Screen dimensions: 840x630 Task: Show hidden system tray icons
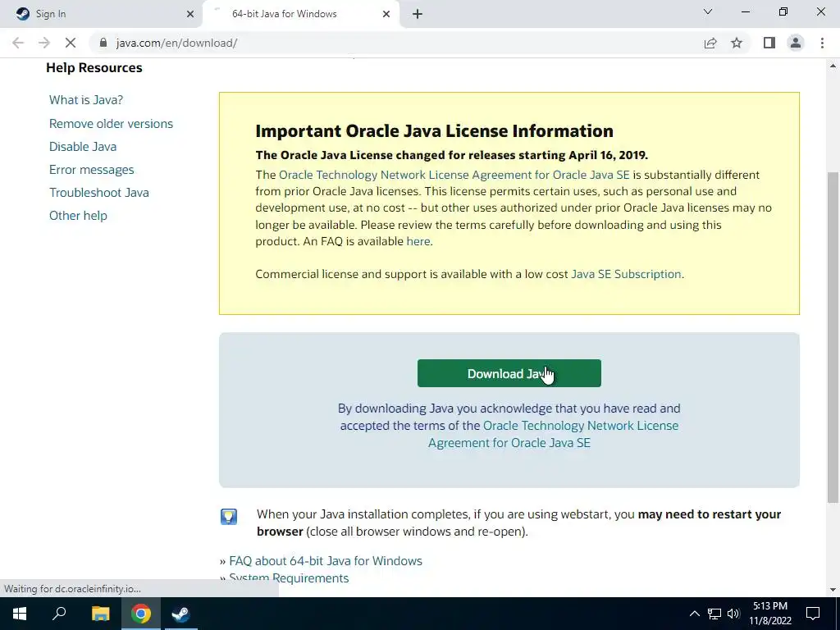click(694, 614)
